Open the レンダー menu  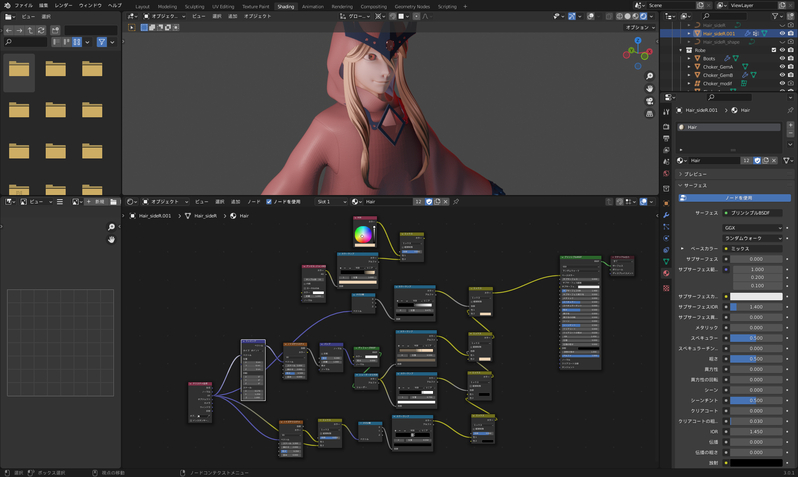pyautogui.click(x=63, y=6)
